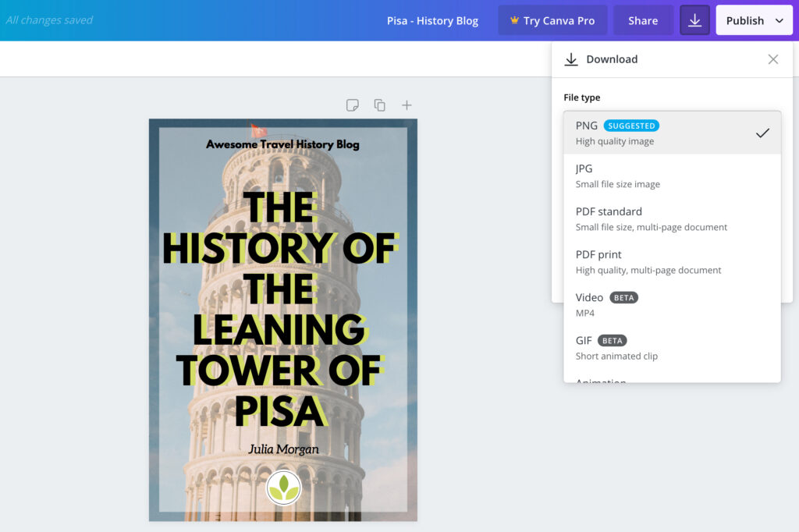This screenshot has width=799, height=532.
Task: Choose PNG high quality image option
Action: [x=672, y=133]
